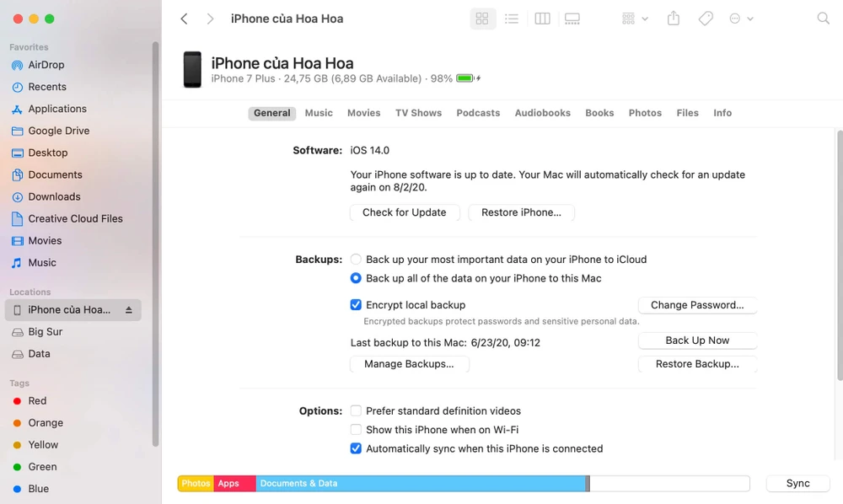Open the Share icon in the toolbar
The width and height of the screenshot is (843, 504).
[673, 18]
